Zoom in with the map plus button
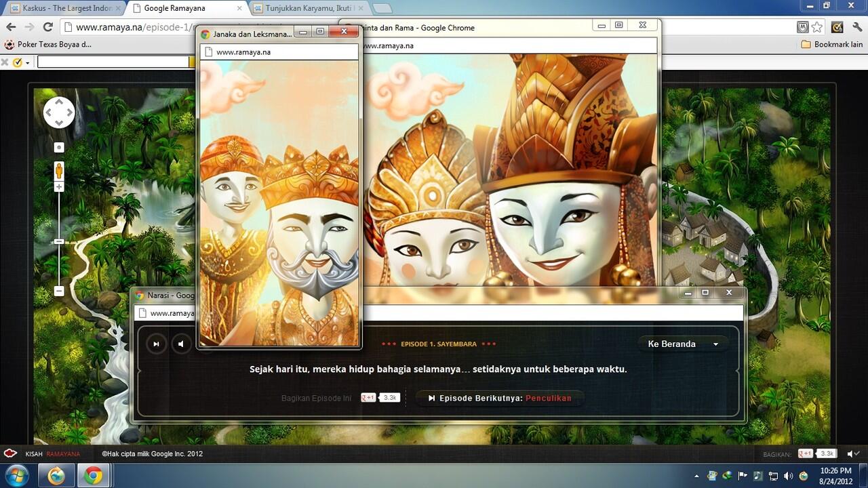This screenshot has height=488, width=868. [59, 187]
